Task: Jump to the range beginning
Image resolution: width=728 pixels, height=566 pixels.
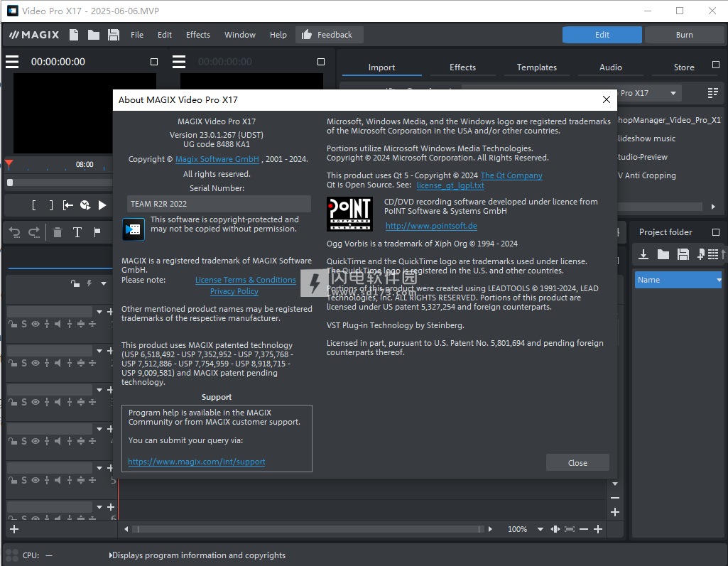Action: pos(67,205)
